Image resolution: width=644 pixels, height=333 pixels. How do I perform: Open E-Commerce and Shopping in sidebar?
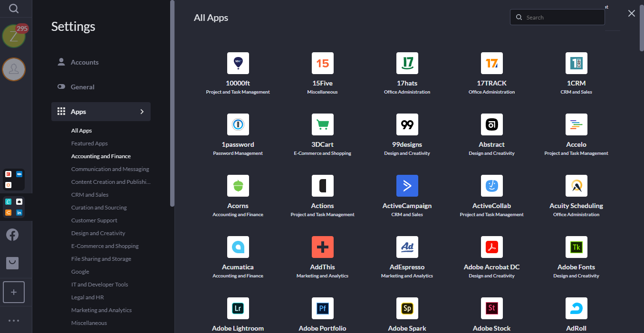point(105,246)
